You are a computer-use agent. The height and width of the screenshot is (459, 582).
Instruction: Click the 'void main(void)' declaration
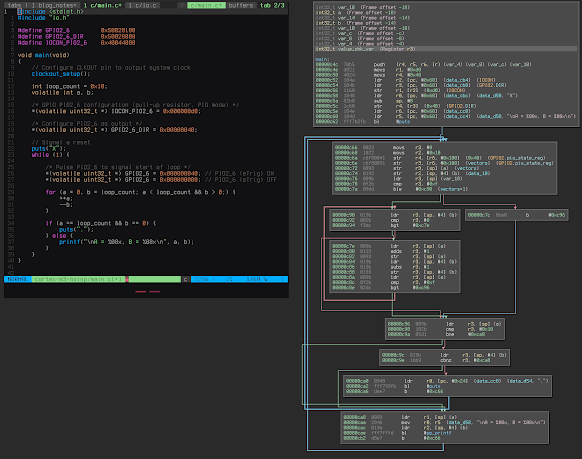tap(43, 55)
